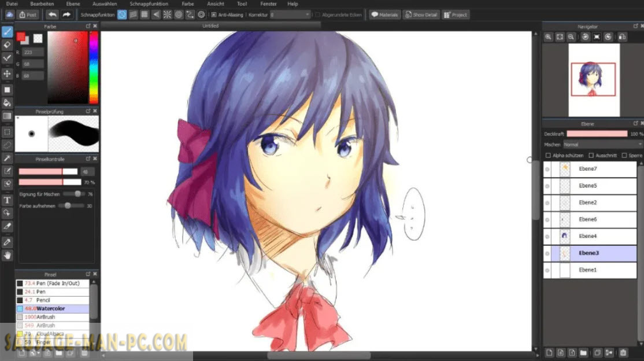Select the Select Pen tool
644x361 pixels.
(x=7, y=171)
